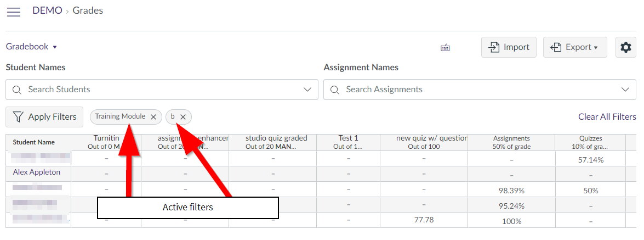This screenshot has width=644, height=240.
Task: Open the Gradebook view dropdown
Action: coord(31,47)
